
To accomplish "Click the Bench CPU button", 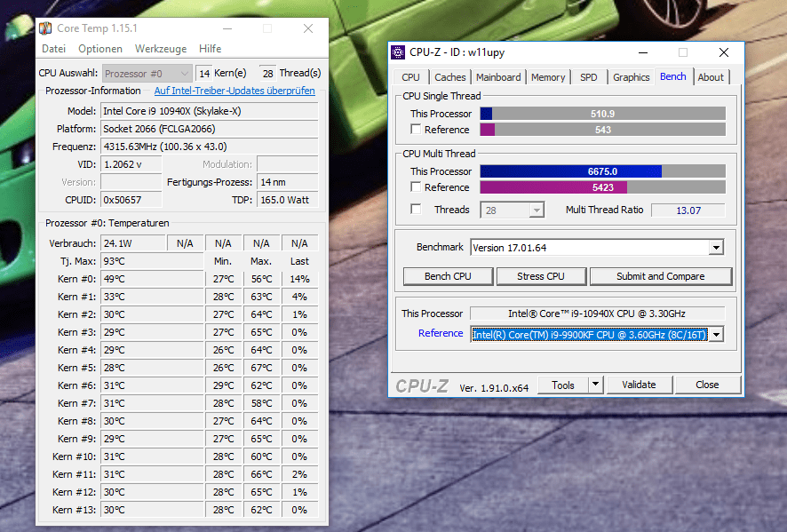I will coord(449,276).
